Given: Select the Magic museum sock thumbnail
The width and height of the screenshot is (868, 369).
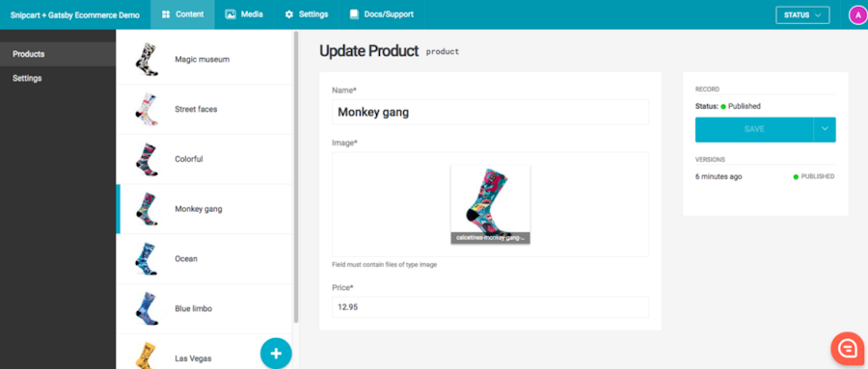Looking at the screenshot, I should pyautogui.click(x=148, y=59).
